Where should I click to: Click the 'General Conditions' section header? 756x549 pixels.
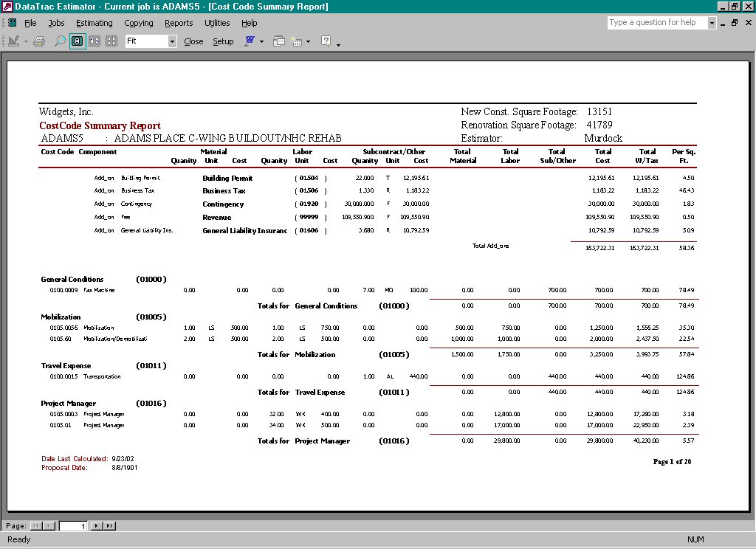click(72, 279)
